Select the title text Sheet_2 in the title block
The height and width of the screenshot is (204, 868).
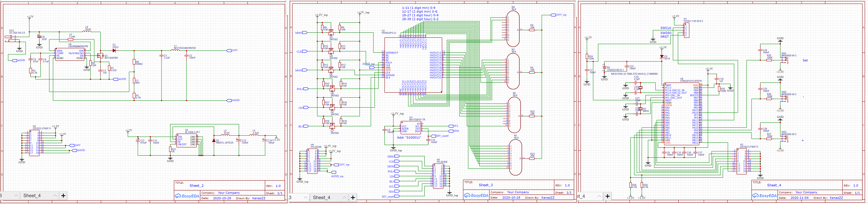196,186
